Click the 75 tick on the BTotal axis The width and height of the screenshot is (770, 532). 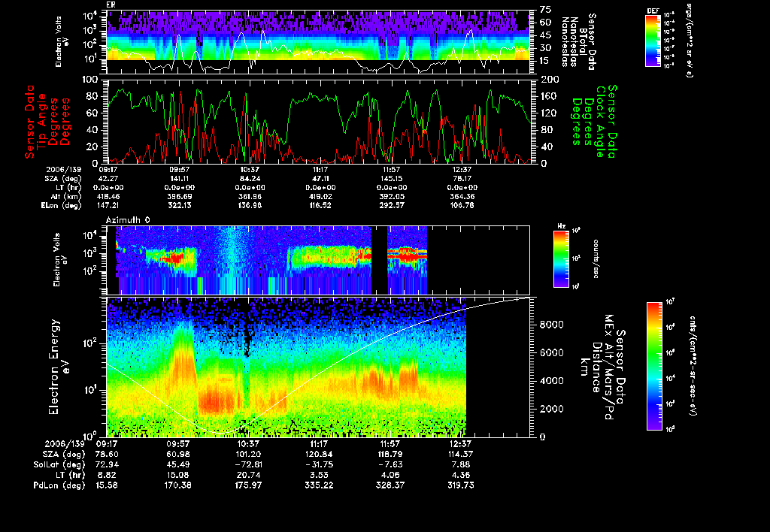pyautogui.click(x=546, y=10)
